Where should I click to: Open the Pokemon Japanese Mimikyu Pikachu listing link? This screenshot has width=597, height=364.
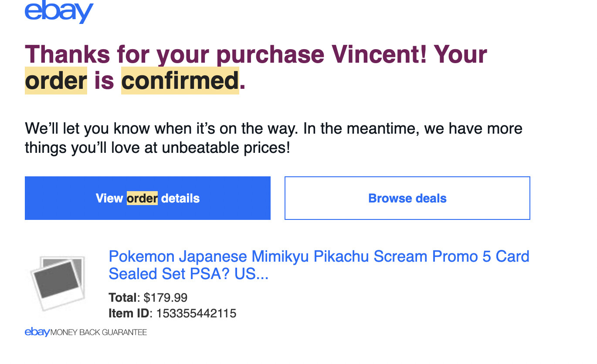(319, 256)
